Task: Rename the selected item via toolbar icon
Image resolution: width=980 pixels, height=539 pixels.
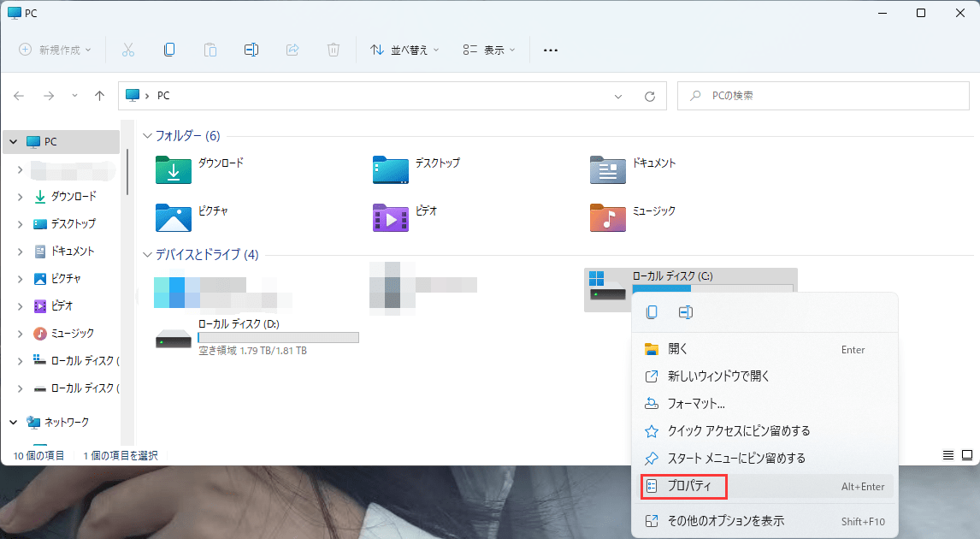Action: 251,49
